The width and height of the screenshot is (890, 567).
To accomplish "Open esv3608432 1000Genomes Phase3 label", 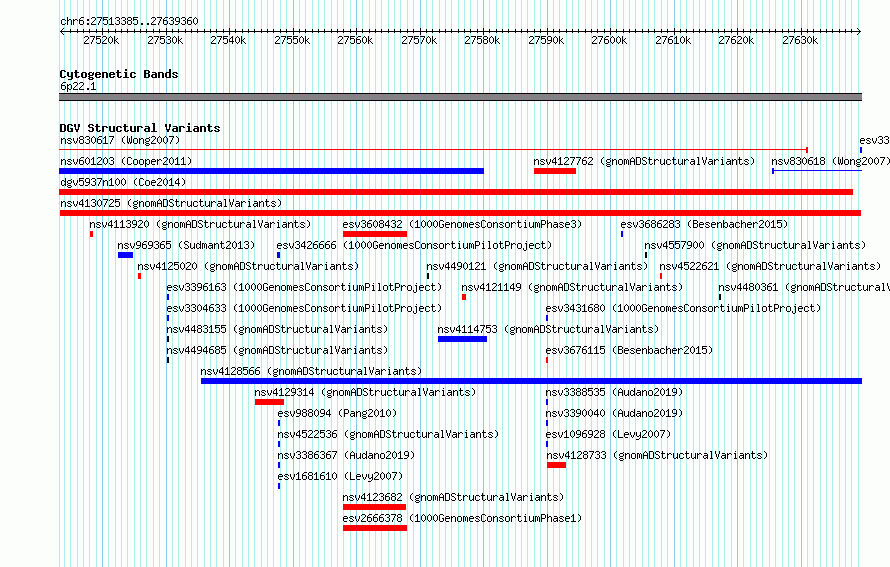I will point(462,224).
